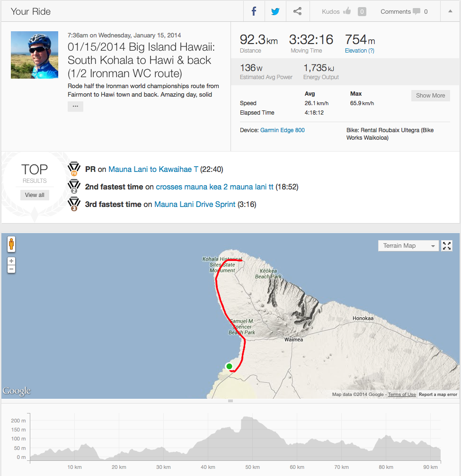Click the rider profile photo
The width and height of the screenshot is (461, 476).
click(x=35, y=55)
